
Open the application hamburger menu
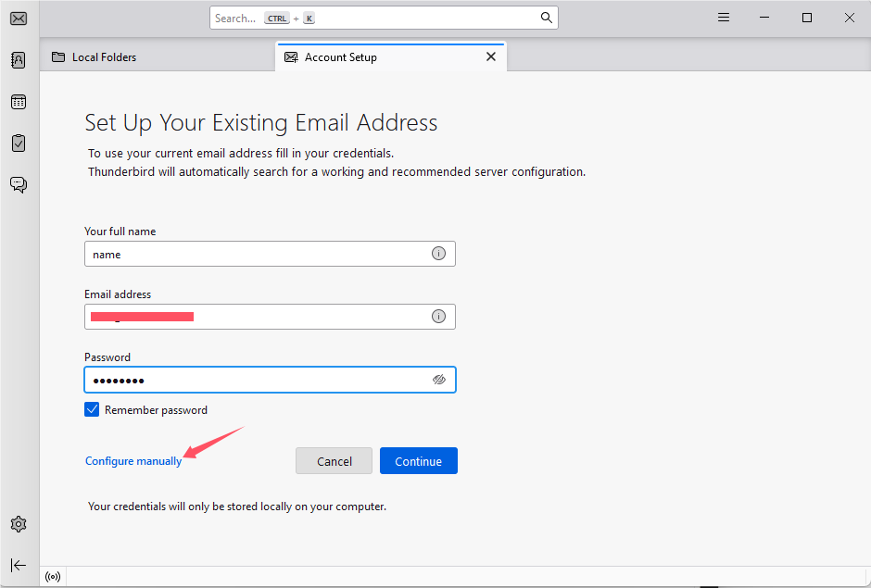click(723, 17)
